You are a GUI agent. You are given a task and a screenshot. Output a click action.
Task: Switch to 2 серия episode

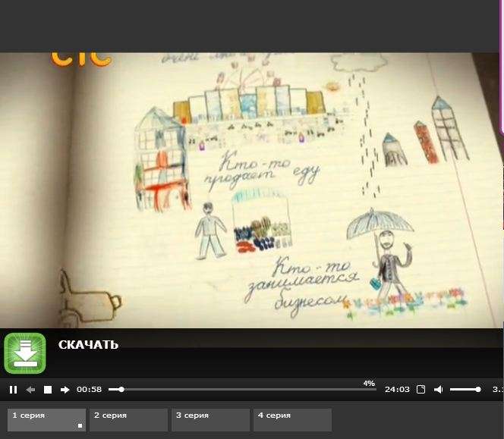(x=128, y=419)
